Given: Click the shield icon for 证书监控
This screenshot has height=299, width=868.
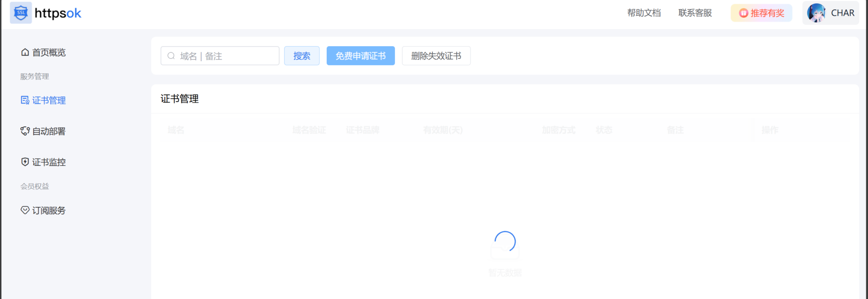Looking at the screenshot, I should point(25,162).
